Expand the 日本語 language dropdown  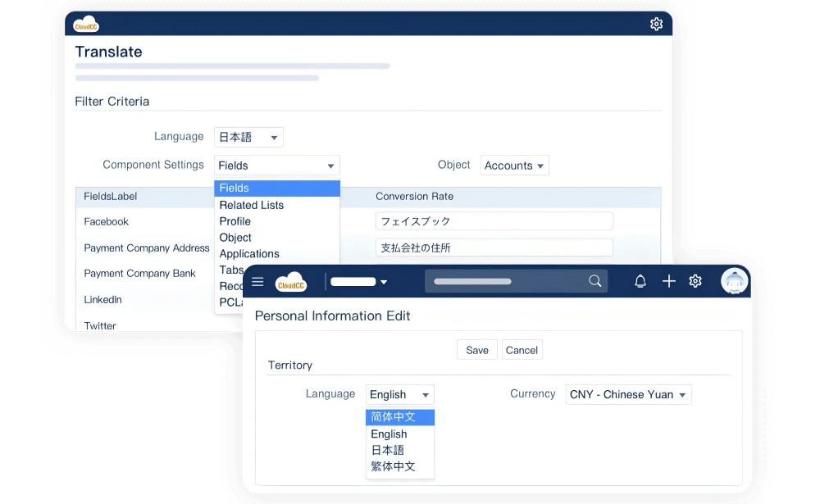click(248, 138)
